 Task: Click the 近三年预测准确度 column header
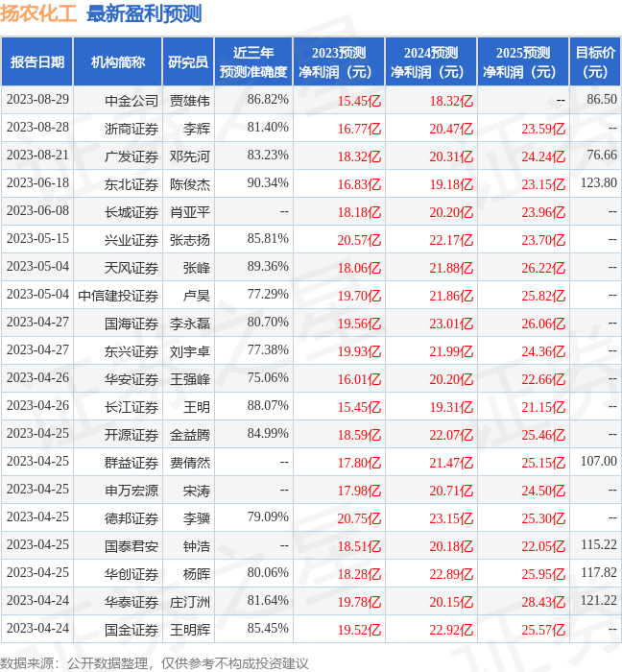253,62
